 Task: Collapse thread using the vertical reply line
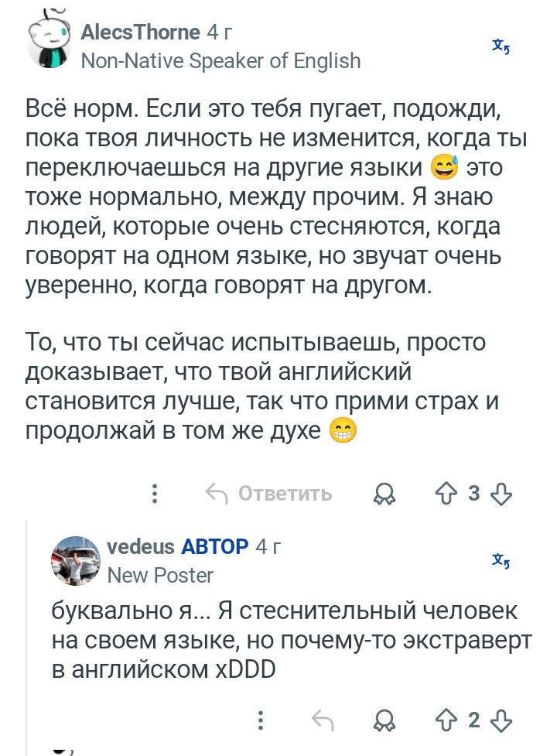point(27,636)
